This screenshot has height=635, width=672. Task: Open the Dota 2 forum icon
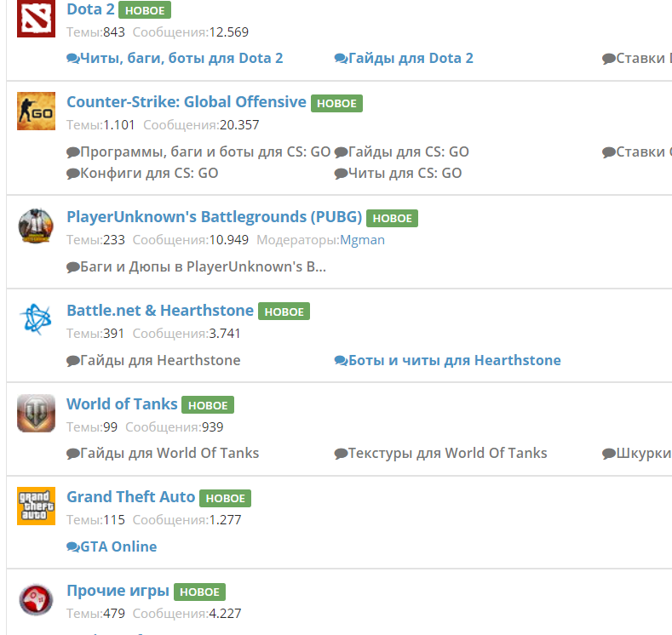36,19
